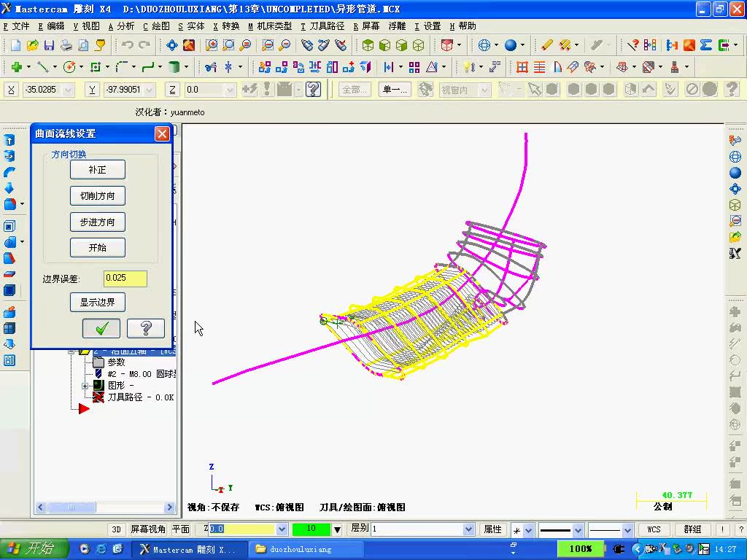Open the 帮助 menu
This screenshot has height=560, width=747.
point(463,26)
